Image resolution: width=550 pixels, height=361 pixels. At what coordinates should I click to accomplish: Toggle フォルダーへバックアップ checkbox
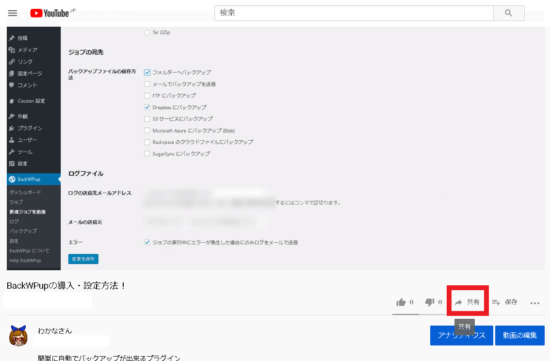[147, 72]
